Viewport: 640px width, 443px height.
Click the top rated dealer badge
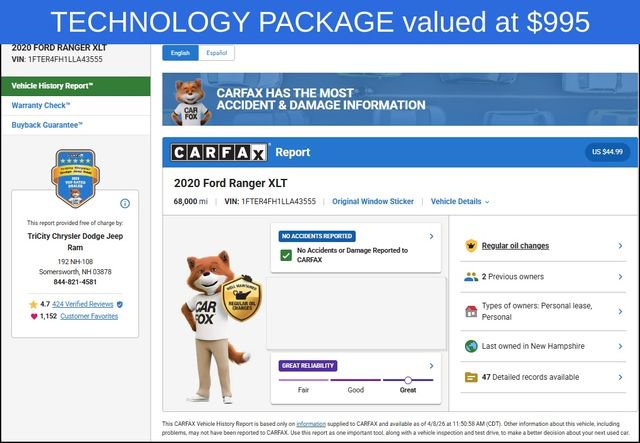[75, 178]
